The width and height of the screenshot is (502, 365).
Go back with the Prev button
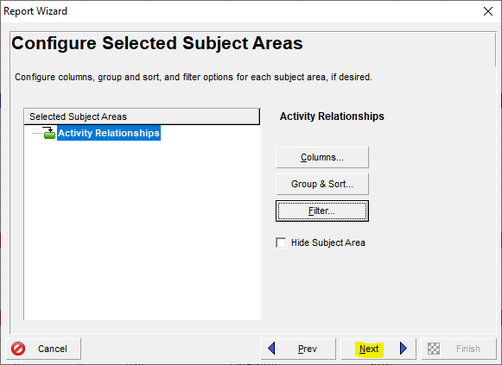[298, 349]
